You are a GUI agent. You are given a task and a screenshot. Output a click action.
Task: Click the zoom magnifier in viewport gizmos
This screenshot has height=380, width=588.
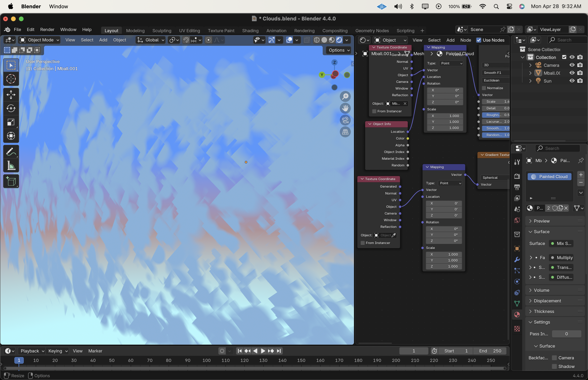[x=345, y=96]
